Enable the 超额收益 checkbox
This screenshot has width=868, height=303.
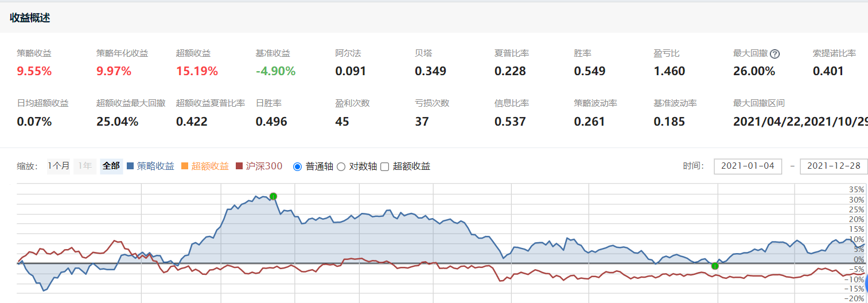pyautogui.click(x=384, y=166)
